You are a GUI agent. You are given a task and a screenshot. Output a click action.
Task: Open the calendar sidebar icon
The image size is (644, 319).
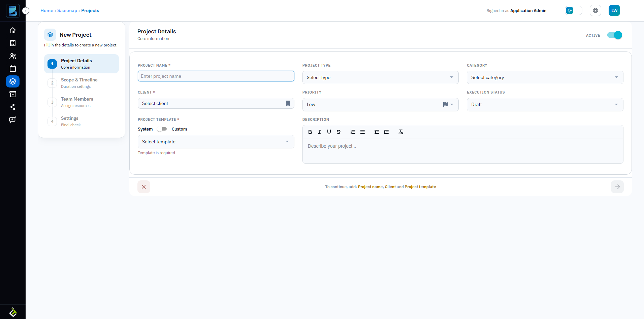point(13,69)
